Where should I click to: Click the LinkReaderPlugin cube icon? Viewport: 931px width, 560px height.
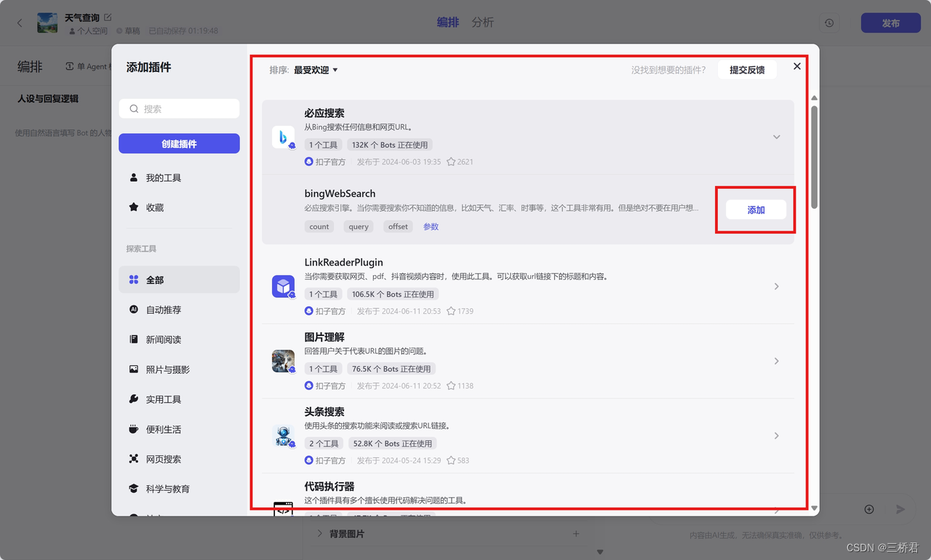283,287
